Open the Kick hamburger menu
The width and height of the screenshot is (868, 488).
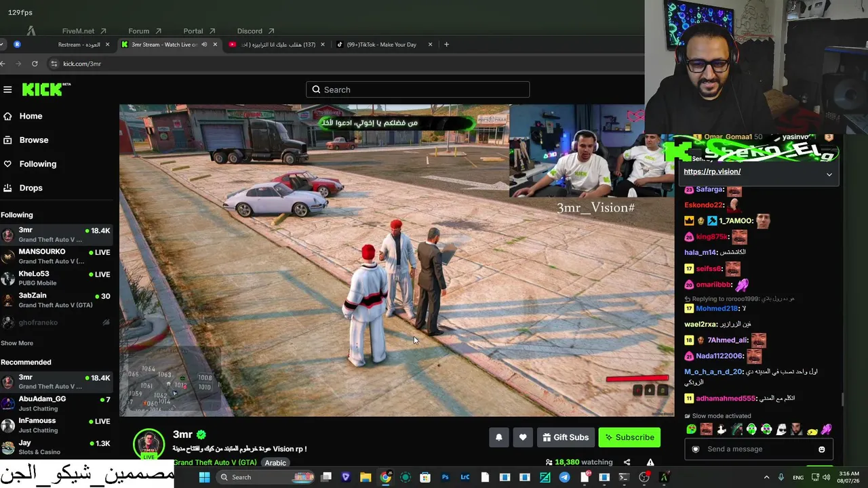click(7, 89)
